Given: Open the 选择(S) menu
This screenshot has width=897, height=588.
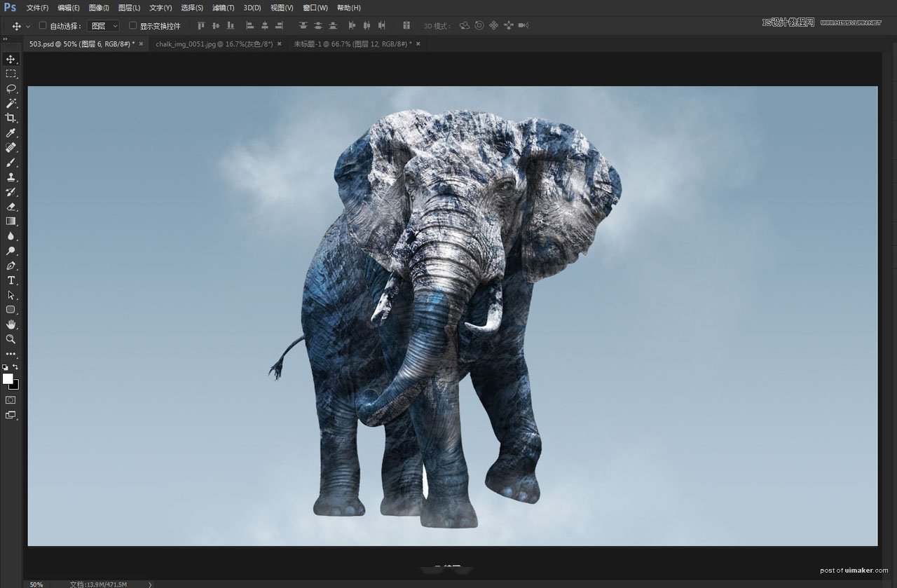Looking at the screenshot, I should click(x=192, y=8).
